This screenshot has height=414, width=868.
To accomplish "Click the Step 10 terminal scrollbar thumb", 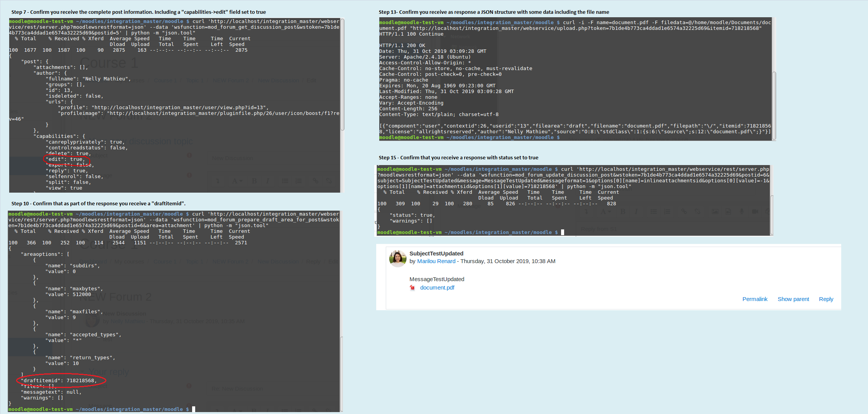I will pyautogui.click(x=341, y=373).
